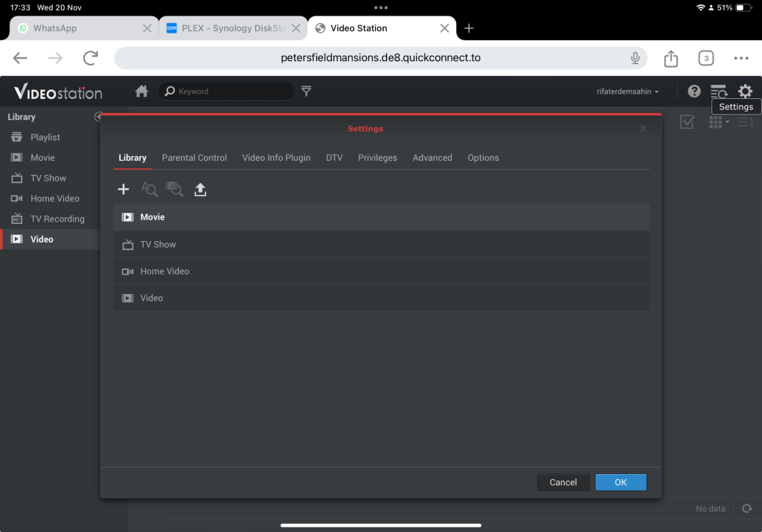Open the browser share icon
This screenshot has height=532, width=762.
(670, 58)
